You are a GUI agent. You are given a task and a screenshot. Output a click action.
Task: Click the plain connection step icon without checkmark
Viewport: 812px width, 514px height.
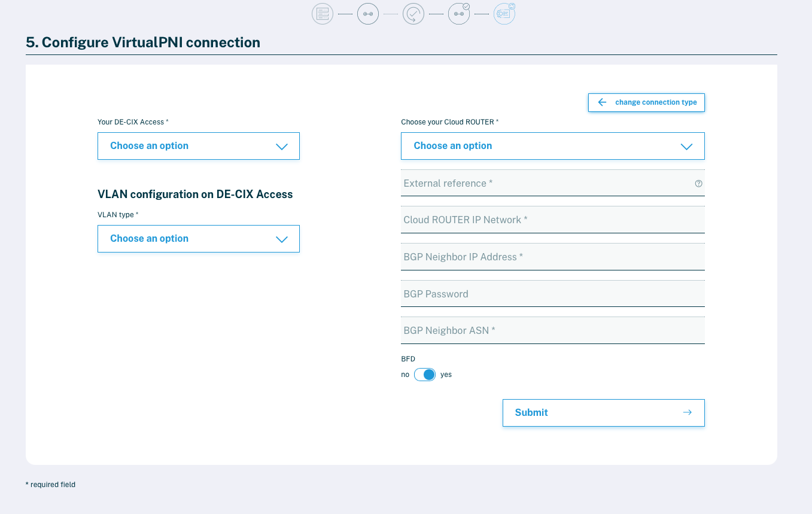pos(368,14)
